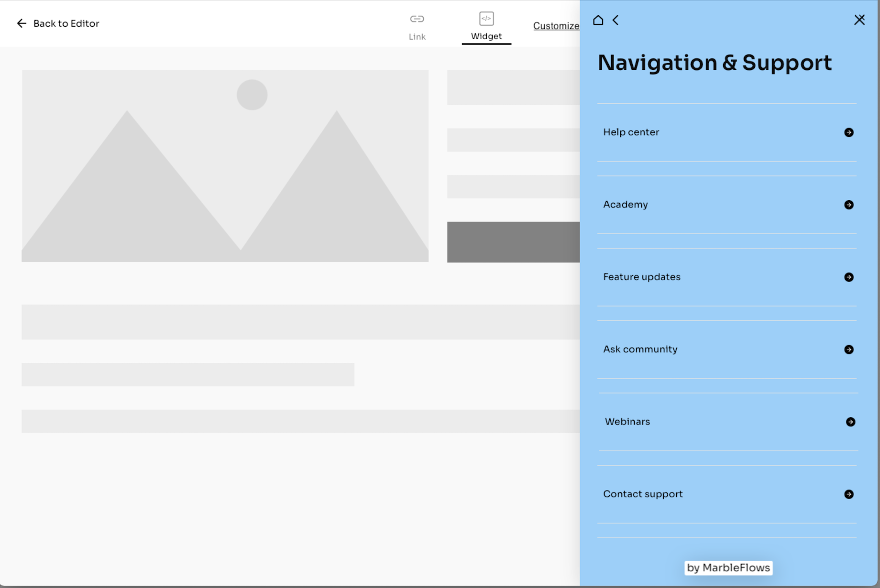The width and height of the screenshot is (880, 588).
Task: Click the back arrow beside Back to Editor
Action: coord(22,23)
